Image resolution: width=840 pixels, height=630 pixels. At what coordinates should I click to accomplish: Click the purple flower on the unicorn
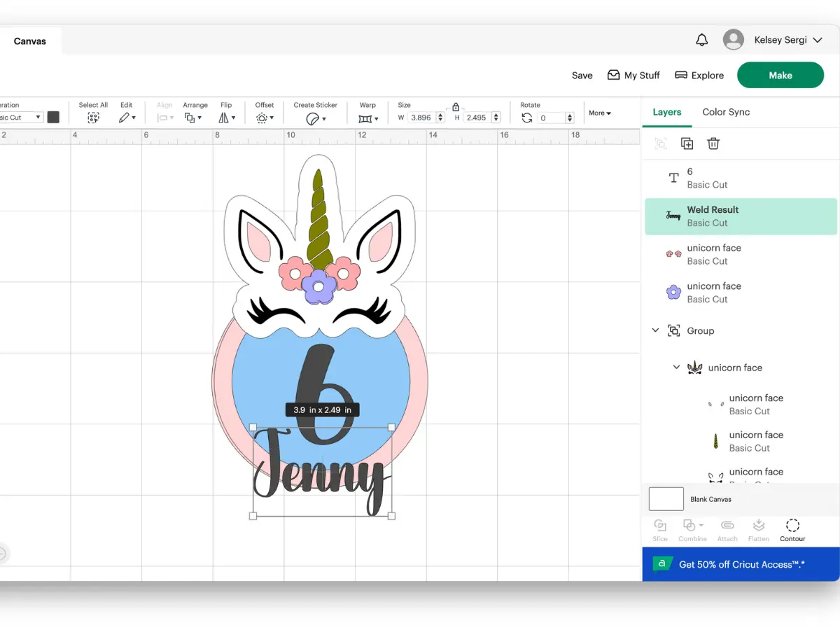(x=318, y=286)
